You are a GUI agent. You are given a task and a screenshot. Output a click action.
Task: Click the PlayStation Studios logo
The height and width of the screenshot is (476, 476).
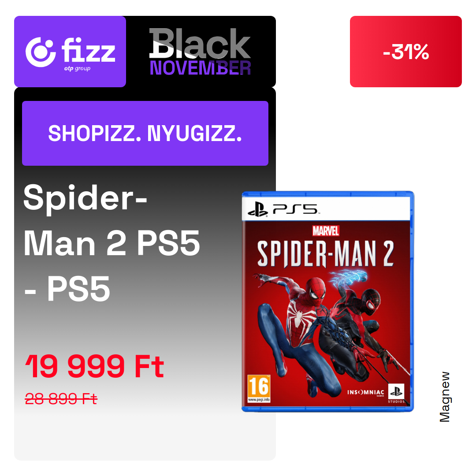pos(397,394)
